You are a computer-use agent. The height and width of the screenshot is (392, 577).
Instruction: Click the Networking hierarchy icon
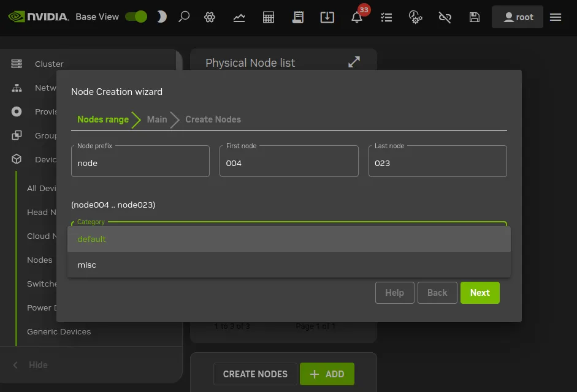[17, 88]
